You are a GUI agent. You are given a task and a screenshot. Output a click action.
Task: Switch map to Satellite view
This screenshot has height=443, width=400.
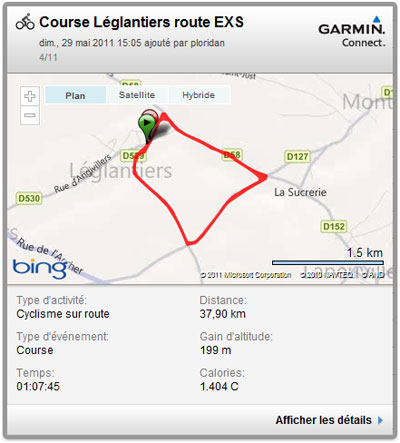[137, 95]
